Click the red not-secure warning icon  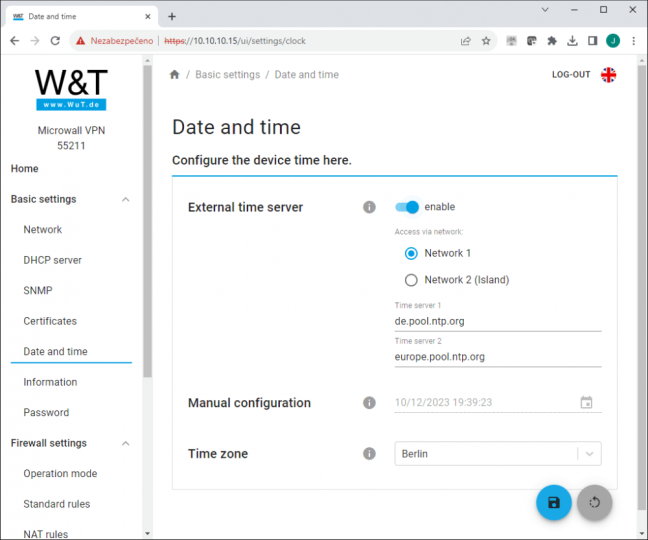click(81, 40)
